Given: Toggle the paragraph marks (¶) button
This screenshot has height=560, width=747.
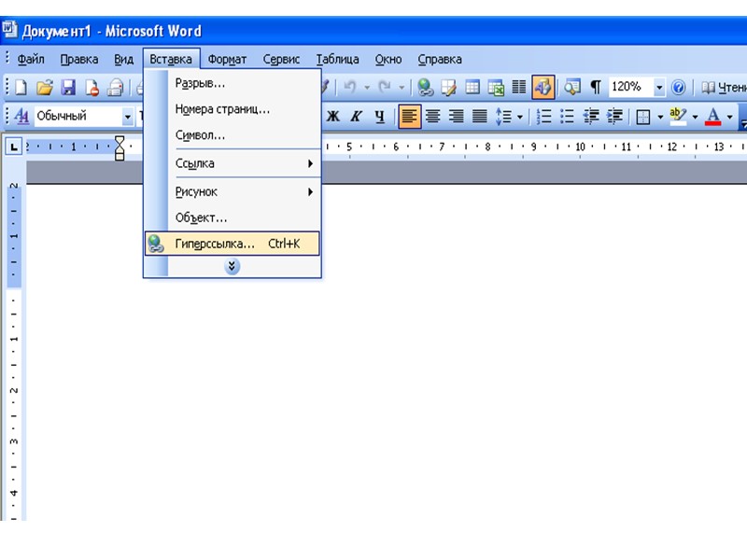Looking at the screenshot, I should (596, 87).
